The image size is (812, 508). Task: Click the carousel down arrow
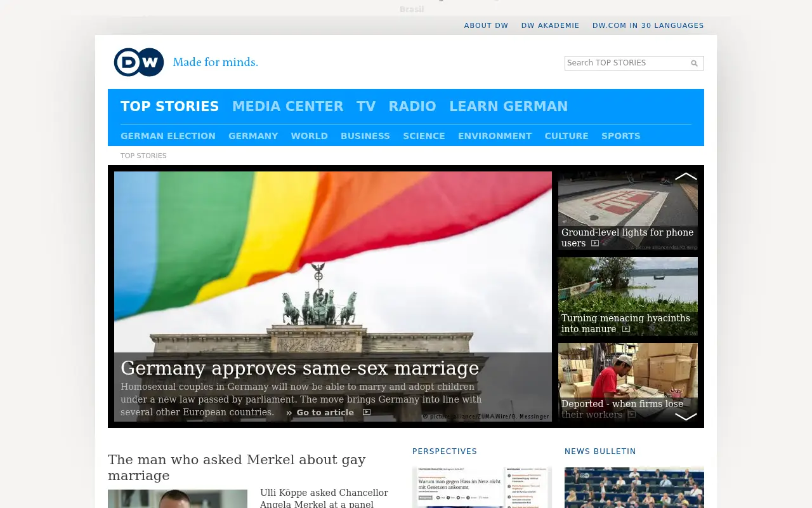(x=686, y=417)
